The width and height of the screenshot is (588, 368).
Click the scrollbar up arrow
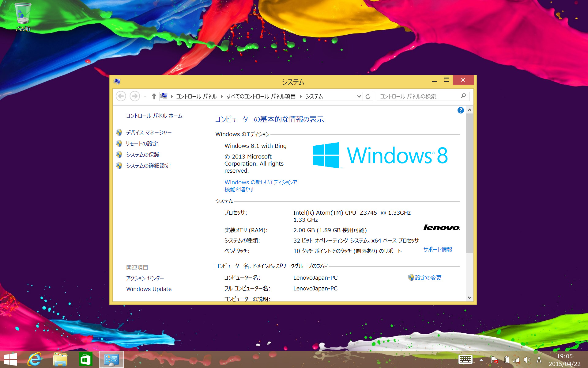[x=469, y=110]
